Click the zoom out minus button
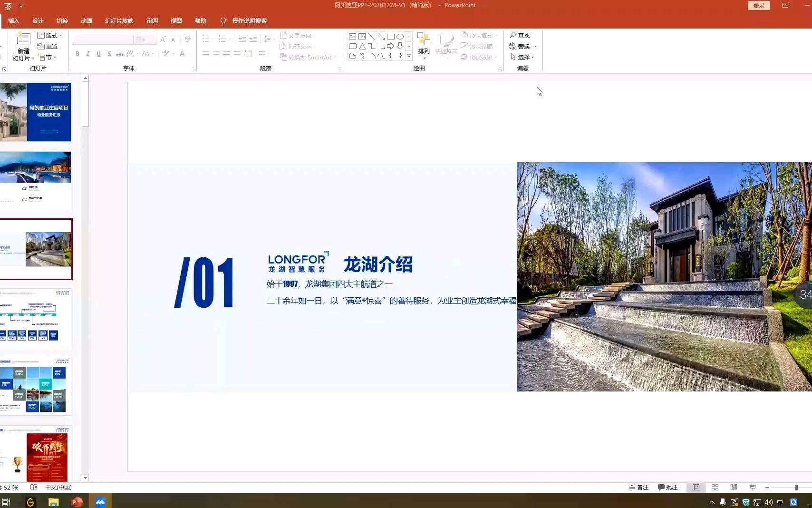This screenshot has width=812, height=508. [x=767, y=488]
